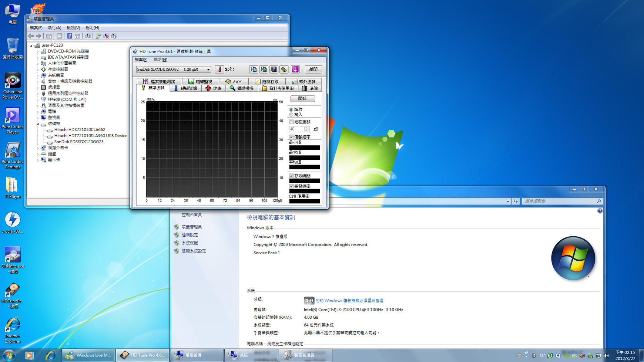Copy screenshot to clipboard icon in HD Tune
644x362 pixels.
[264, 70]
